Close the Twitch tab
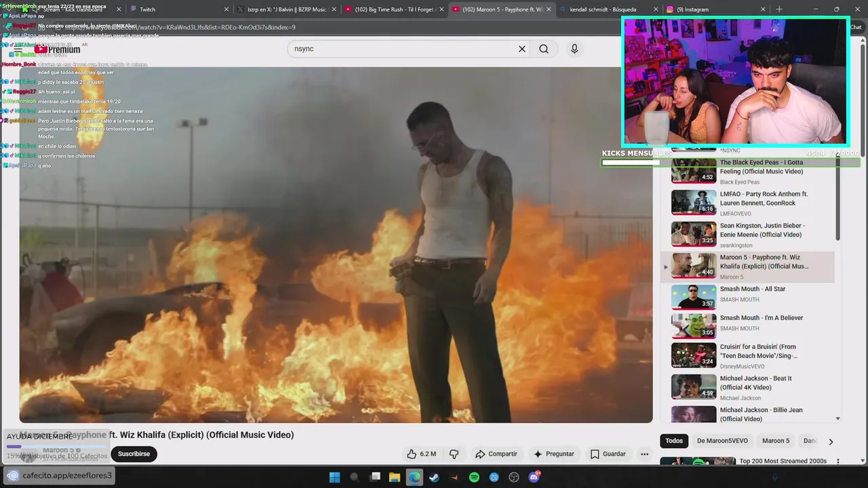868x488 pixels. pyautogui.click(x=226, y=9)
